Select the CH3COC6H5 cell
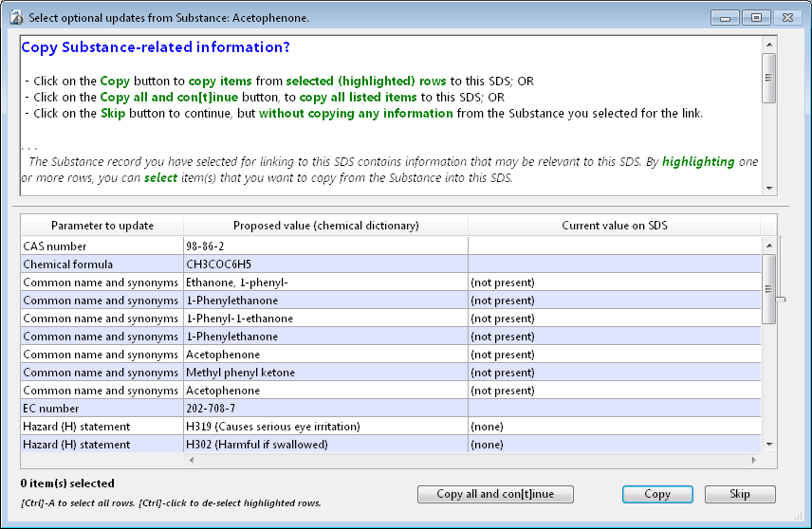This screenshot has width=812, height=529. 325,264
